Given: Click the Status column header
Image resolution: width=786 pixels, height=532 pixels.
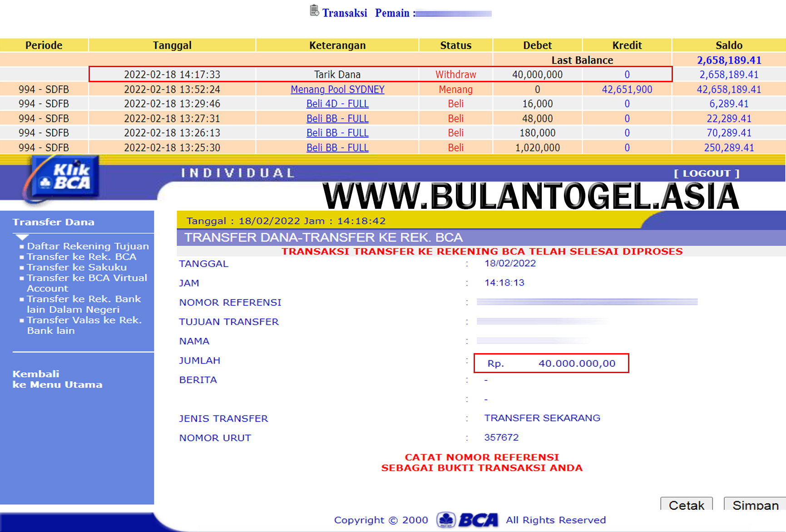Looking at the screenshot, I should click(x=456, y=45).
